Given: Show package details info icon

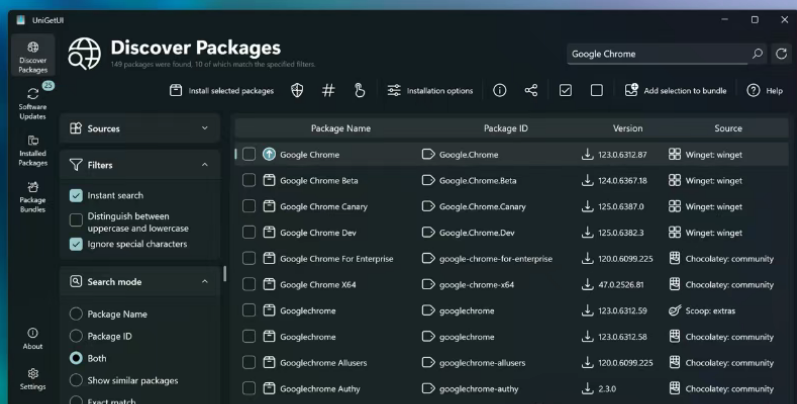Looking at the screenshot, I should click(x=500, y=90).
